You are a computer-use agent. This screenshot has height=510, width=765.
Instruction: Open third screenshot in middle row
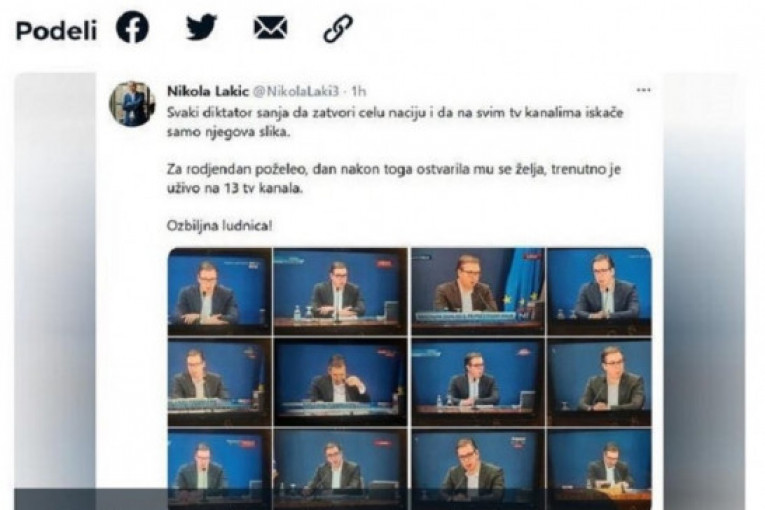[478, 382]
